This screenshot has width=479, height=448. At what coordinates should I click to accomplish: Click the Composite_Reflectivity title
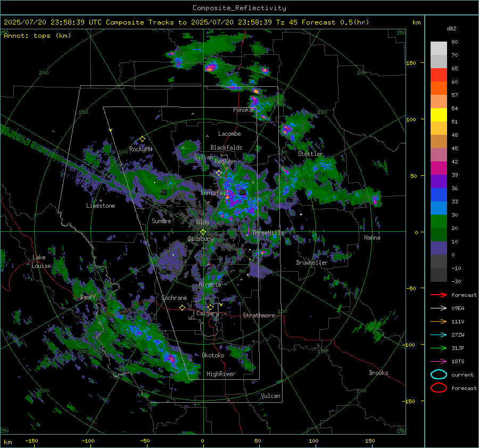coord(239,8)
